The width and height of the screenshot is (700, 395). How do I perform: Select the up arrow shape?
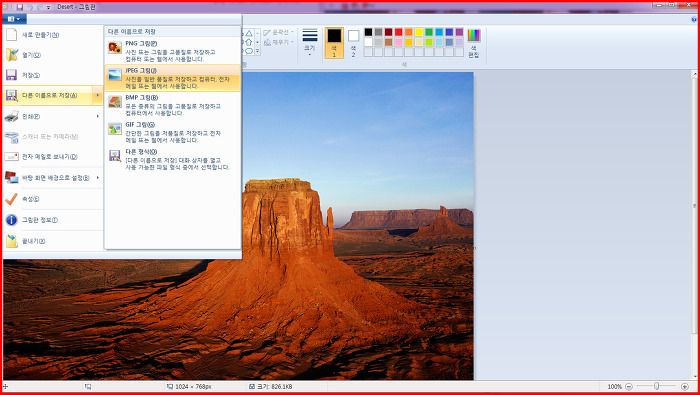pyautogui.click(x=249, y=42)
